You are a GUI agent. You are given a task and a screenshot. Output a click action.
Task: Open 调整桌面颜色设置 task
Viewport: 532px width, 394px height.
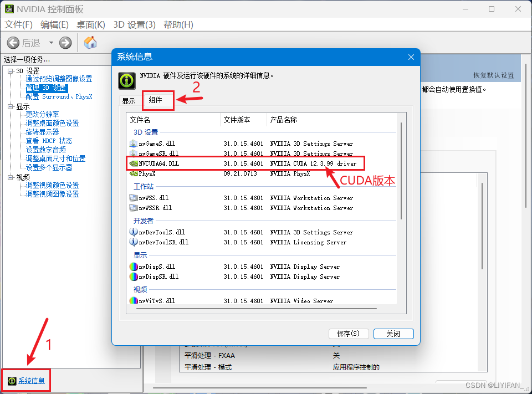tap(52, 123)
